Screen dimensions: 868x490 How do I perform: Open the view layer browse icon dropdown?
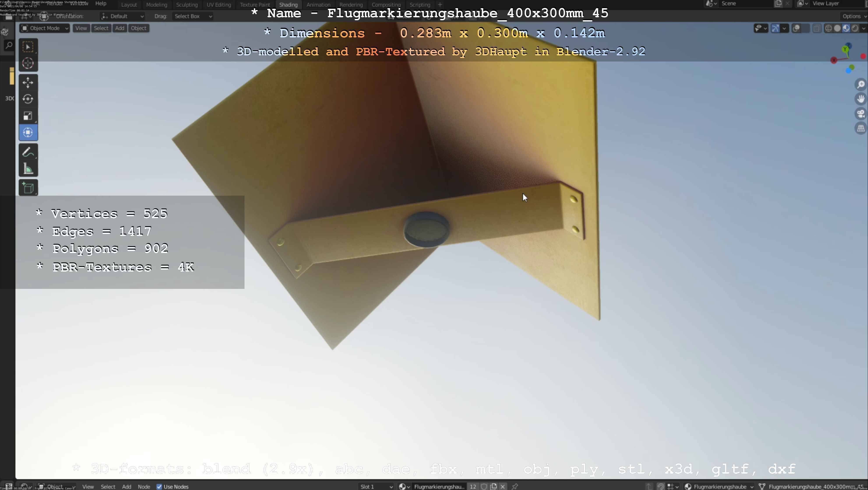(802, 4)
